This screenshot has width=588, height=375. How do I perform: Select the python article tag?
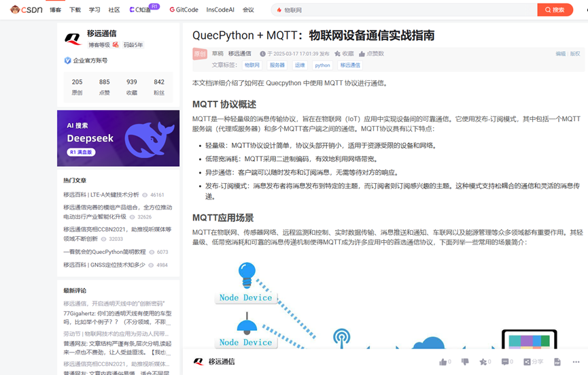point(322,65)
